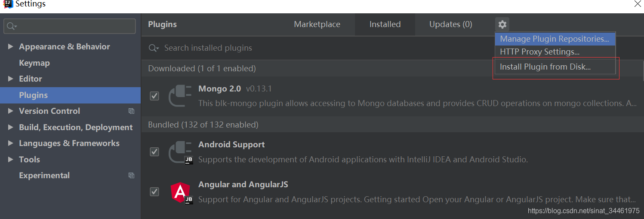Click the Angular plugin description text

417,200
